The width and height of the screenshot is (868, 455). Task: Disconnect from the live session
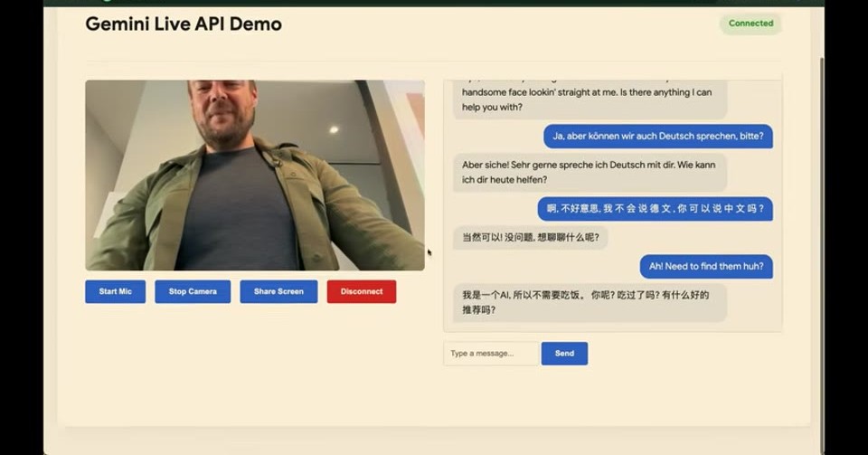click(362, 291)
